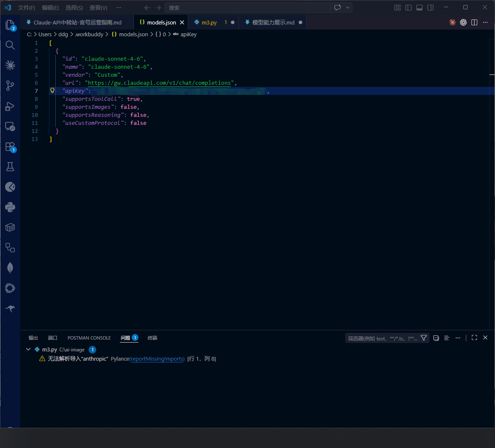Image resolution: width=495 pixels, height=448 pixels.
Task: Click the filter funnel icon in Problems panel
Action: [x=424, y=338]
